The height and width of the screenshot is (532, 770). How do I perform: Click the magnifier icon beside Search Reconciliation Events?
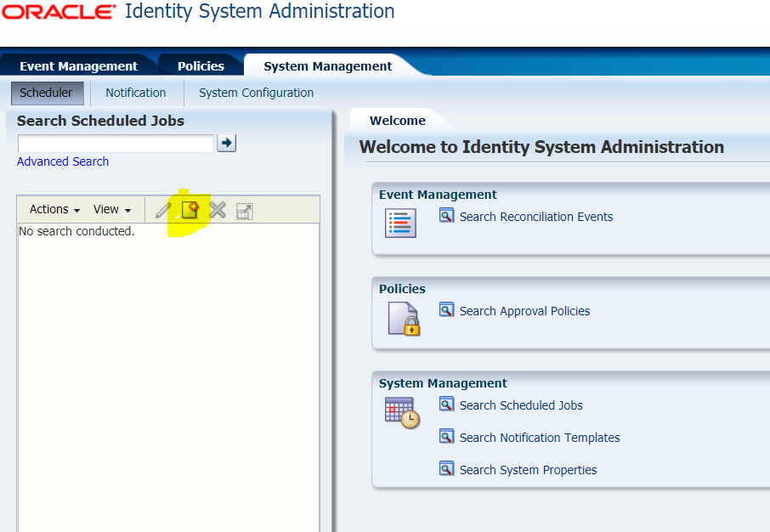[x=446, y=216]
